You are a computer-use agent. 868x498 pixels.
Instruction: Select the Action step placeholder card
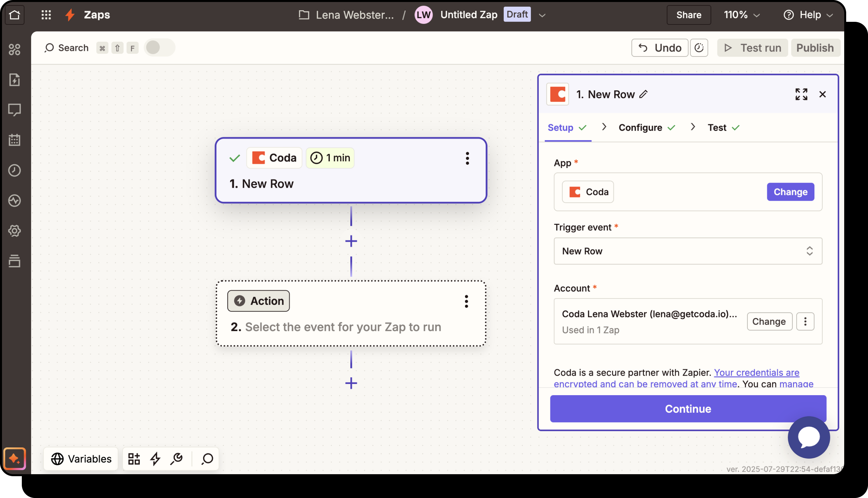pyautogui.click(x=350, y=313)
